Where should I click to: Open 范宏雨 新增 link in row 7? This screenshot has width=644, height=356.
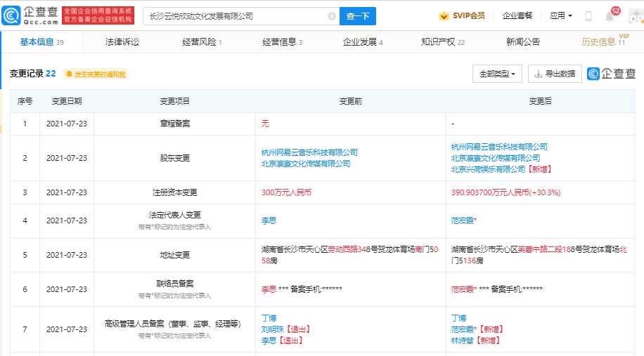(x=463, y=329)
